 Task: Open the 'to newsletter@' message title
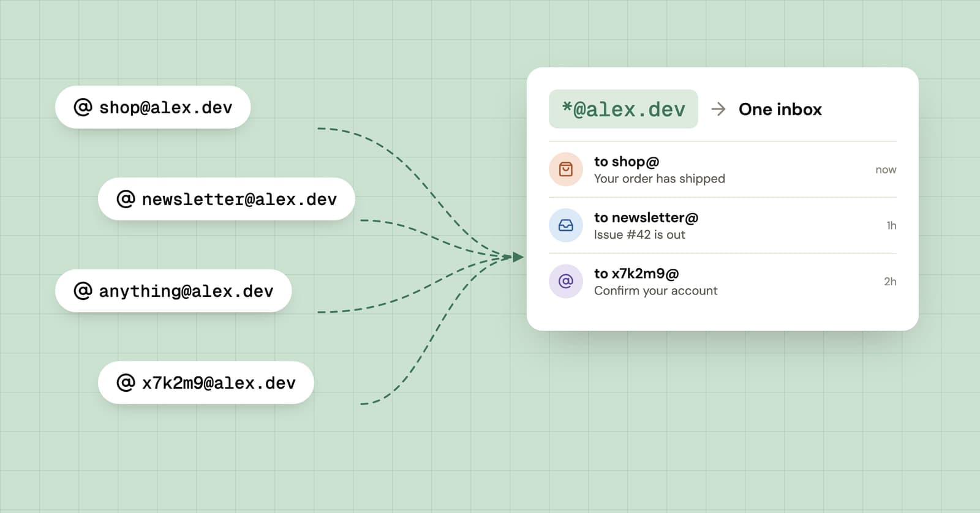click(x=646, y=217)
